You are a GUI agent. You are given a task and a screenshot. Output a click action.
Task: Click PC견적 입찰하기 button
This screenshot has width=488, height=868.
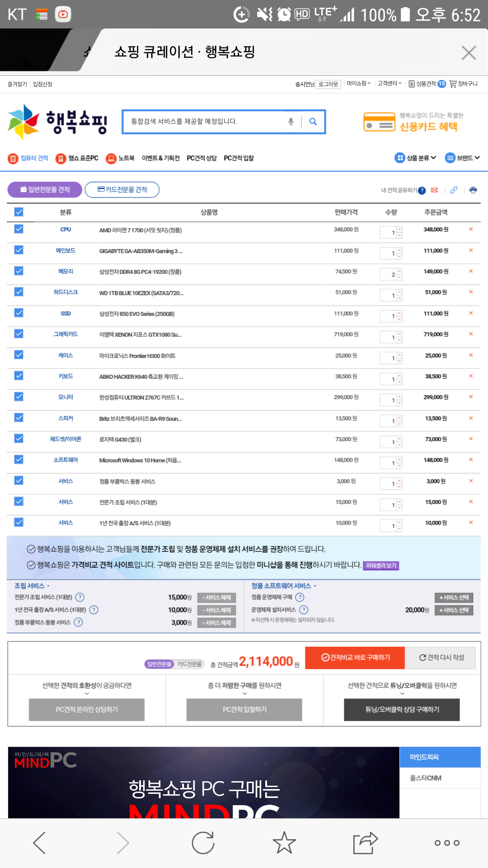click(x=244, y=710)
